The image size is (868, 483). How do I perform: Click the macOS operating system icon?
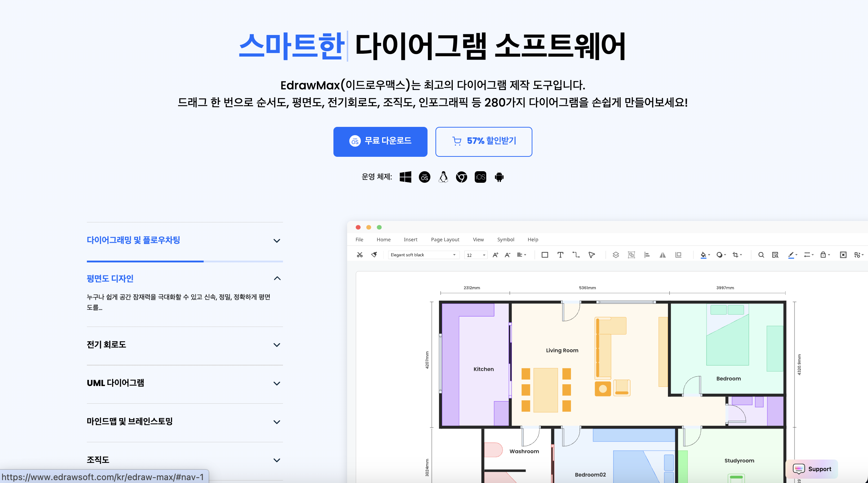tap(424, 177)
